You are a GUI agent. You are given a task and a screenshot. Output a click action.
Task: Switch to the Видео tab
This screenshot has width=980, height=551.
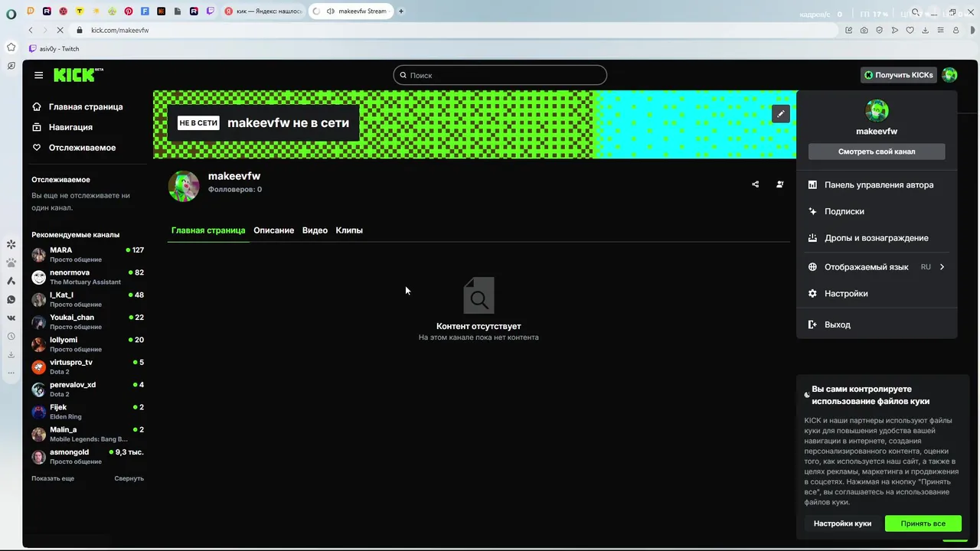(x=315, y=230)
